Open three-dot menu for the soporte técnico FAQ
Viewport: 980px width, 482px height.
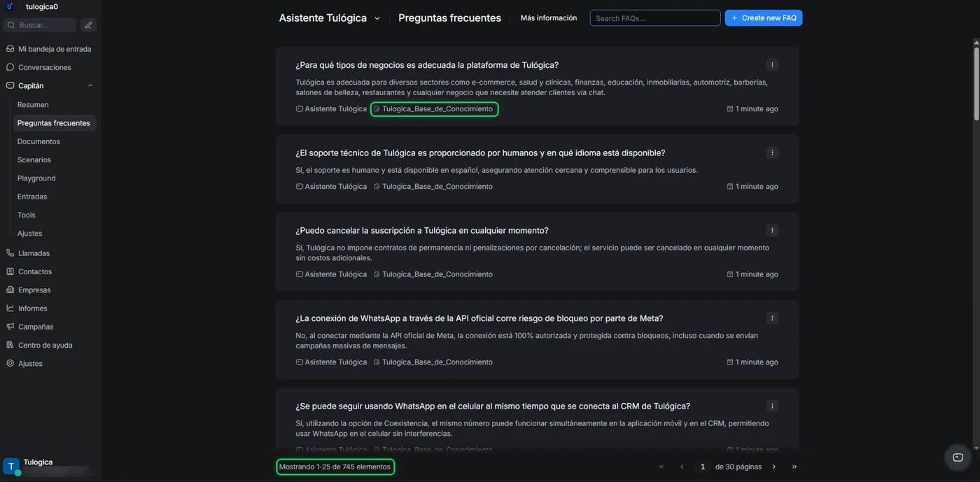[x=772, y=153]
